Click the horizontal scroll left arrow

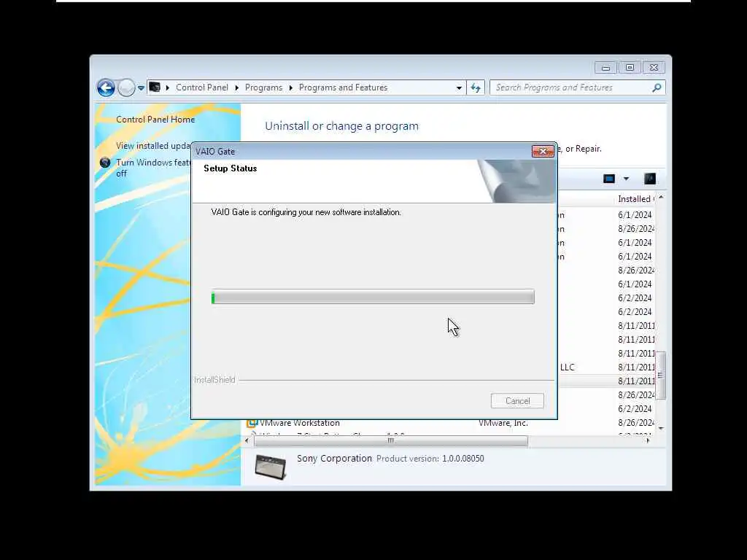click(x=247, y=441)
